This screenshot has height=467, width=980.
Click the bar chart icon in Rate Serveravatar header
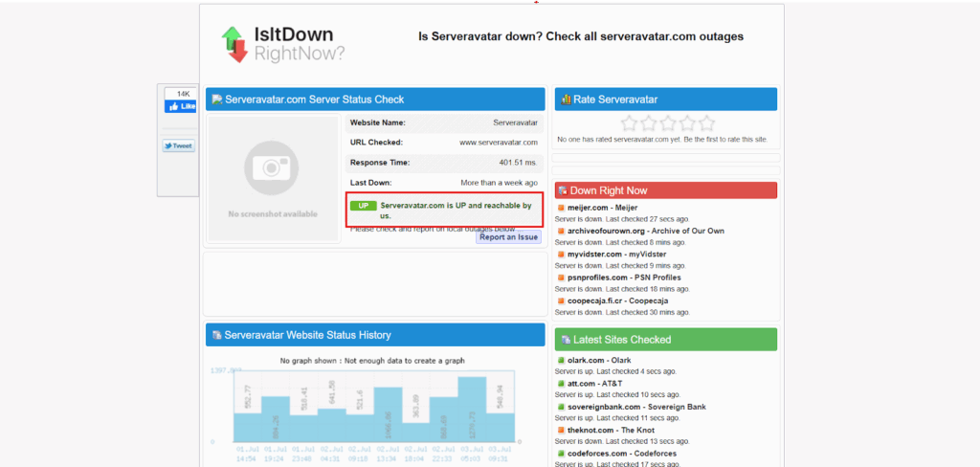(x=567, y=100)
